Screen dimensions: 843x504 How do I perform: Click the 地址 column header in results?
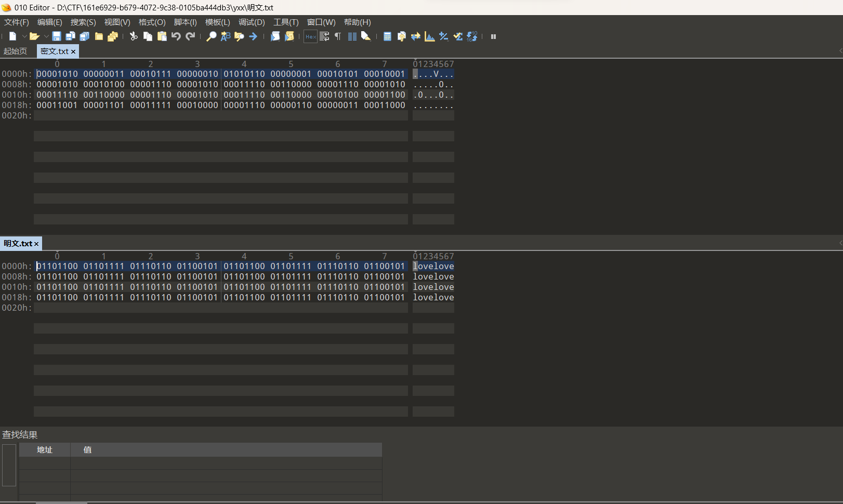[45, 450]
